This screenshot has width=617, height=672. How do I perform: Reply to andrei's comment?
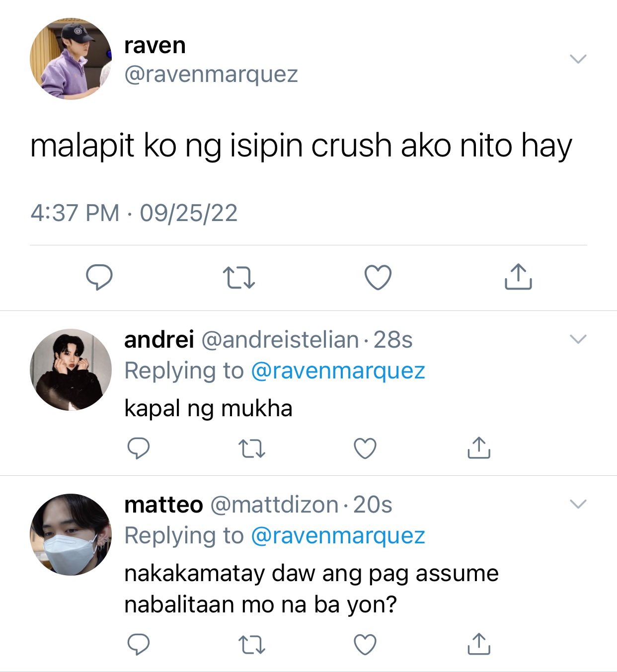point(139,448)
